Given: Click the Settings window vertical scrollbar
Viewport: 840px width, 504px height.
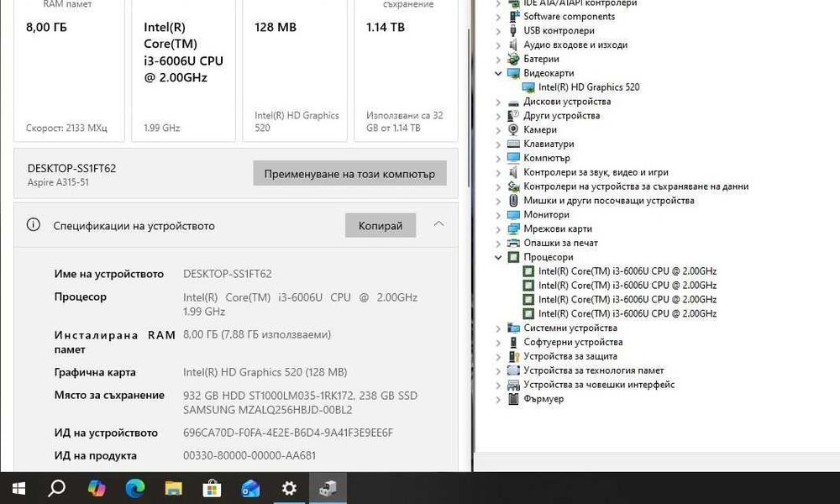Looking at the screenshot, I should click(468, 108).
